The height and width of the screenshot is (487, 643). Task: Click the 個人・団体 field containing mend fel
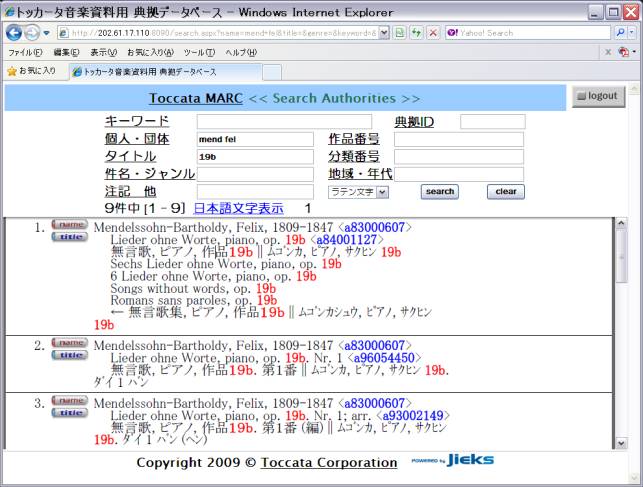click(x=255, y=139)
